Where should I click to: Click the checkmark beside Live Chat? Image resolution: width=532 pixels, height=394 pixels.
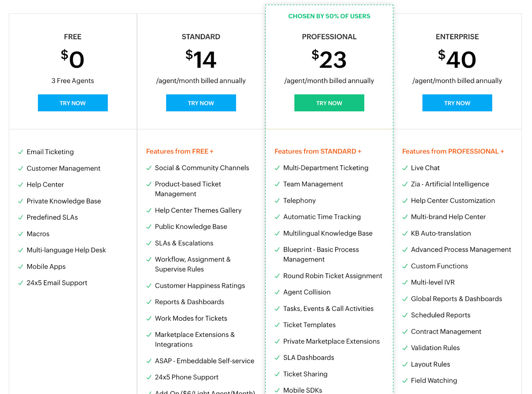[405, 168]
